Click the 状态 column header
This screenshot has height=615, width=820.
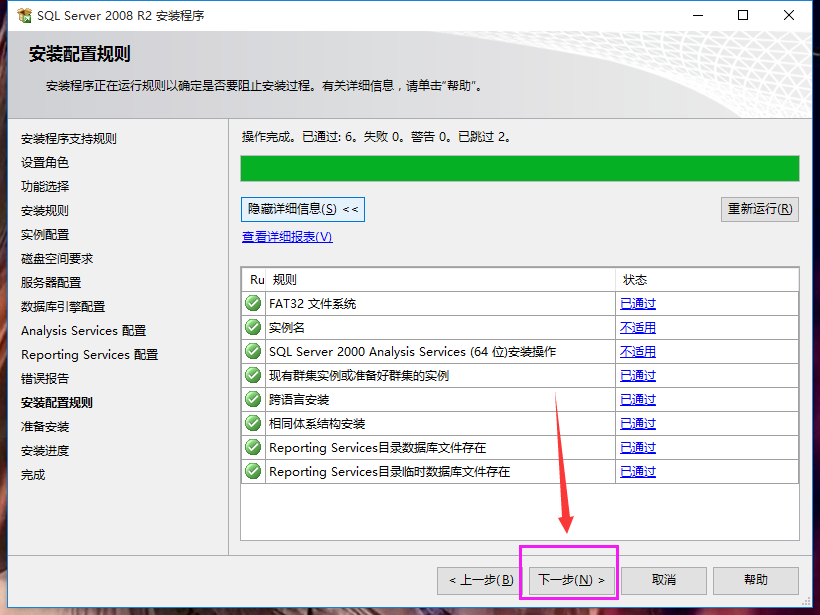point(707,280)
